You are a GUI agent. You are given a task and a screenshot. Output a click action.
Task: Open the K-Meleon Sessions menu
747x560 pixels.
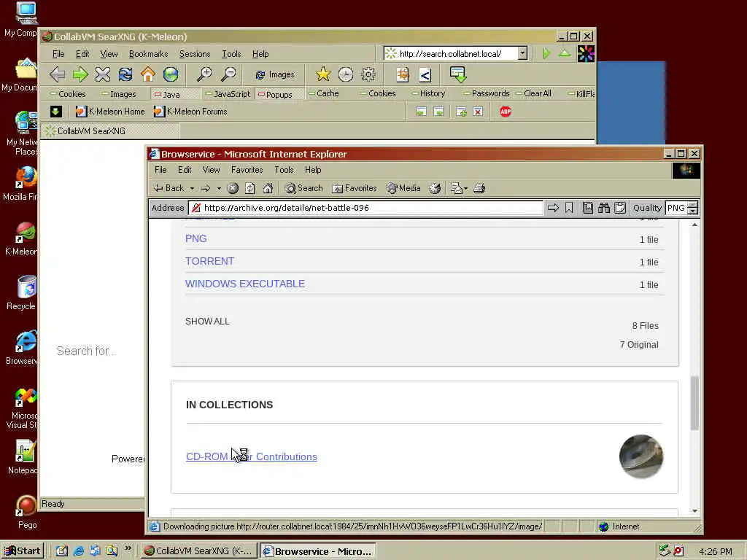(x=194, y=54)
